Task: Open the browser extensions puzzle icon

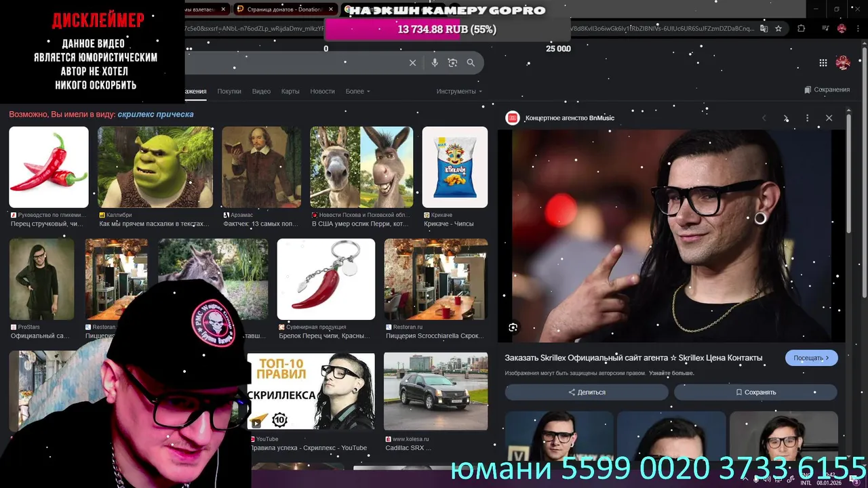Action: (802, 28)
